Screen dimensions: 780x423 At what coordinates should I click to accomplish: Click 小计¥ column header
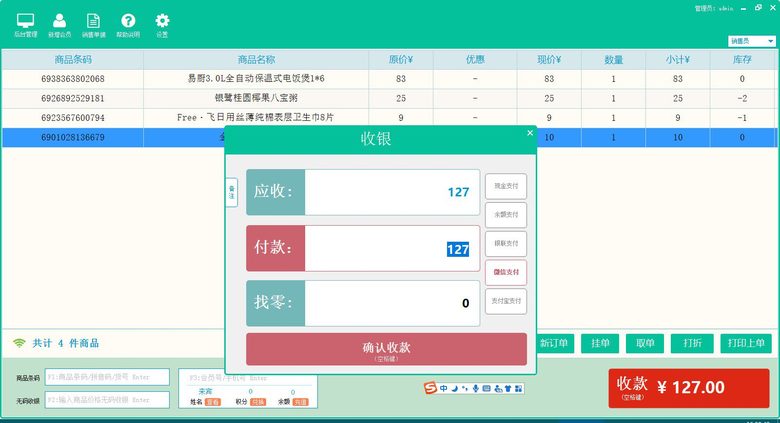(x=678, y=60)
